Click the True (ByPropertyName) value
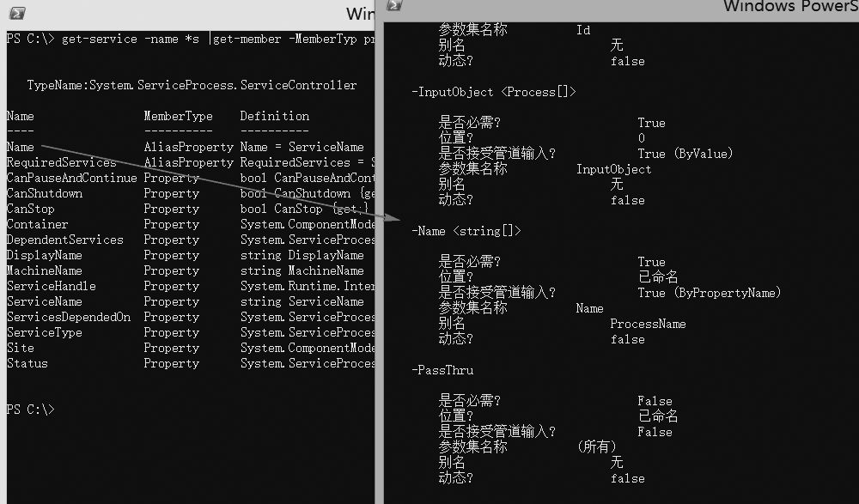 [710, 293]
